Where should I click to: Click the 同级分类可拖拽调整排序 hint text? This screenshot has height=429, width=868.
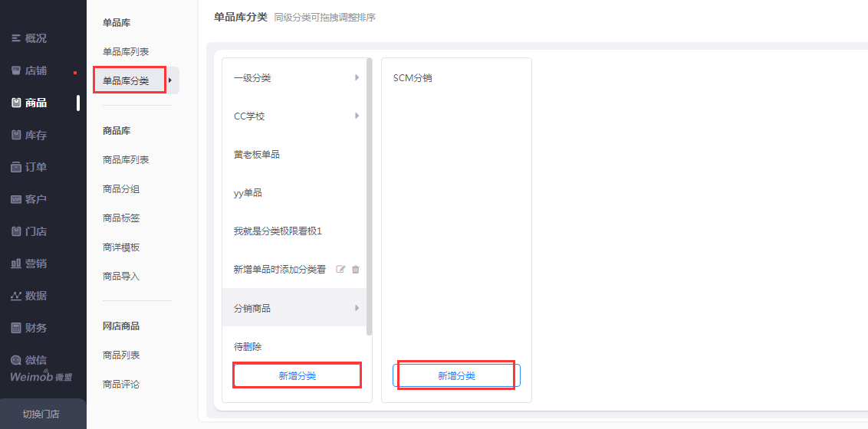tap(325, 18)
